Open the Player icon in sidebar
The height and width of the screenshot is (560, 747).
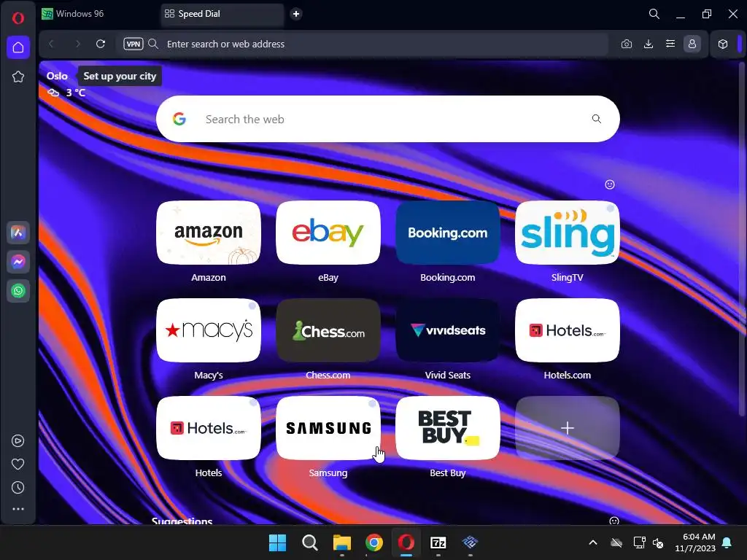point(18,441)
